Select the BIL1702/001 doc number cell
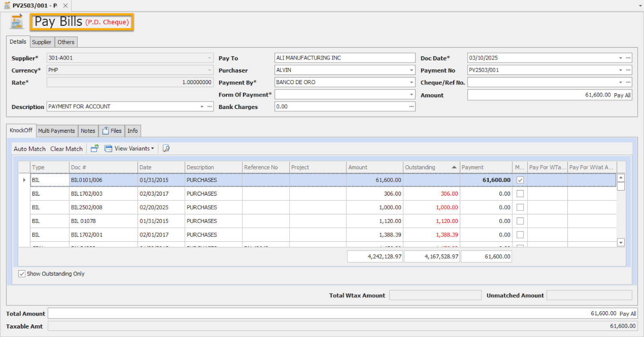 [103, 235]
